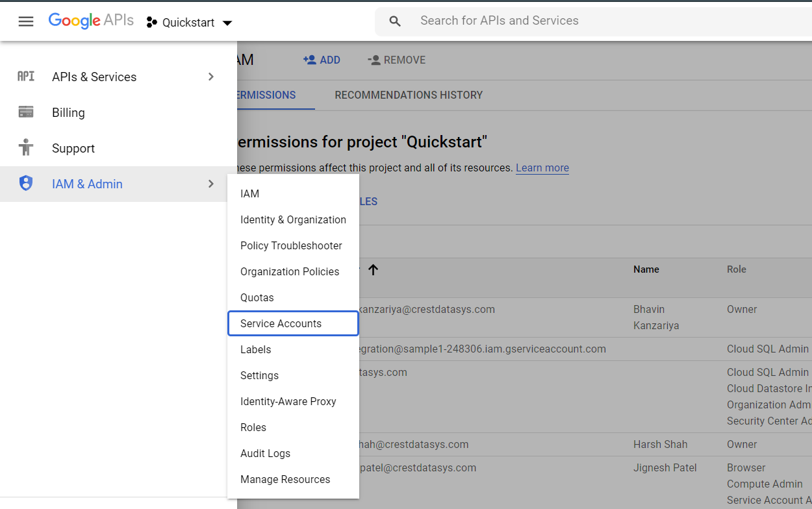
Task: Click the search magnifier icon
Action: click(x=395, y=21)
